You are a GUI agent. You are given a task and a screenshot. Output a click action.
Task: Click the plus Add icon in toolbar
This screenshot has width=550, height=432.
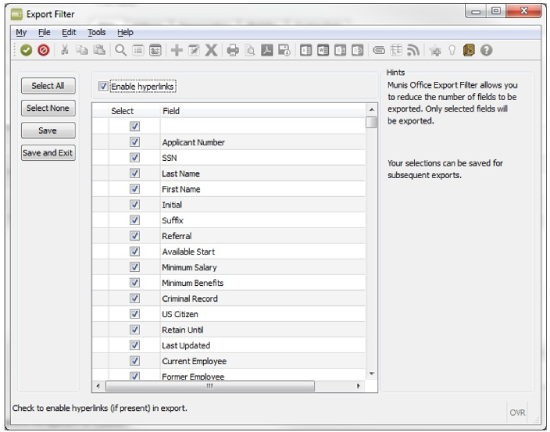177,50
